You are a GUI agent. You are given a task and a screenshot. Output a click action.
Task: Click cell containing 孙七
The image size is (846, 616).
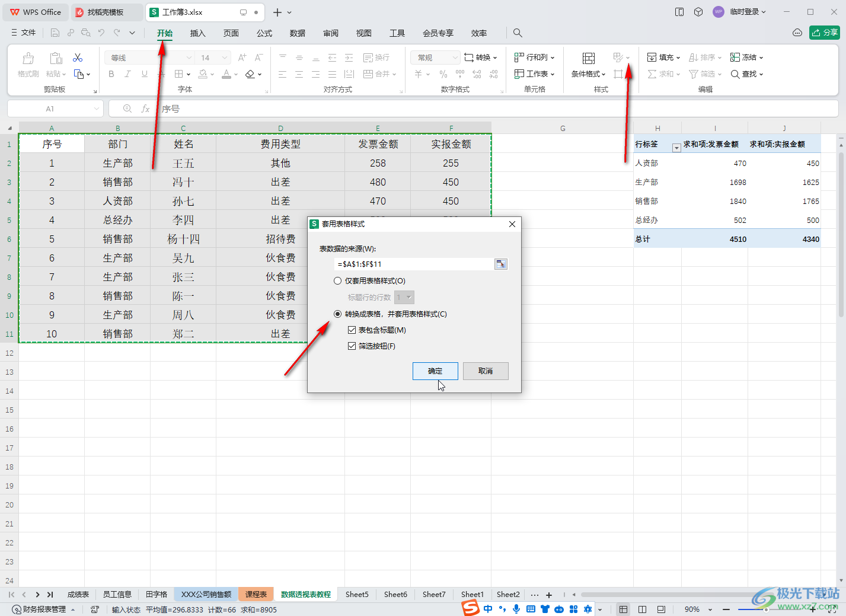(x=183, y=201)
